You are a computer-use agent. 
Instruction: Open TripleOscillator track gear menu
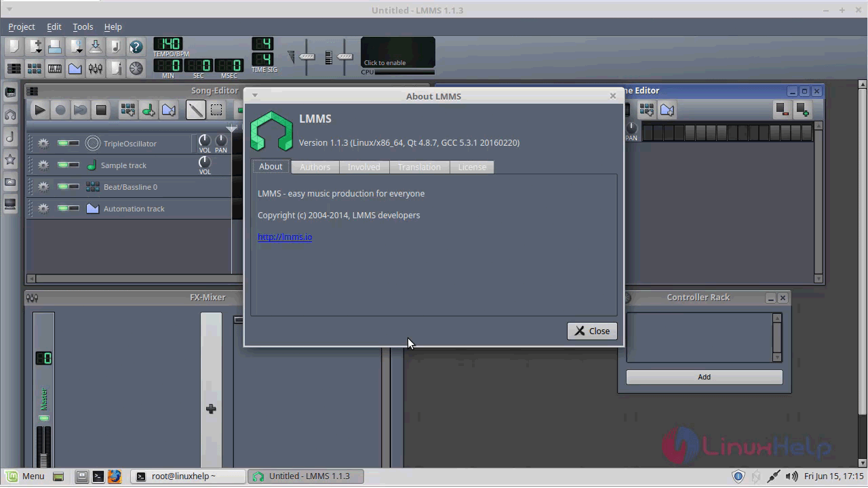[x=43, y=144]
